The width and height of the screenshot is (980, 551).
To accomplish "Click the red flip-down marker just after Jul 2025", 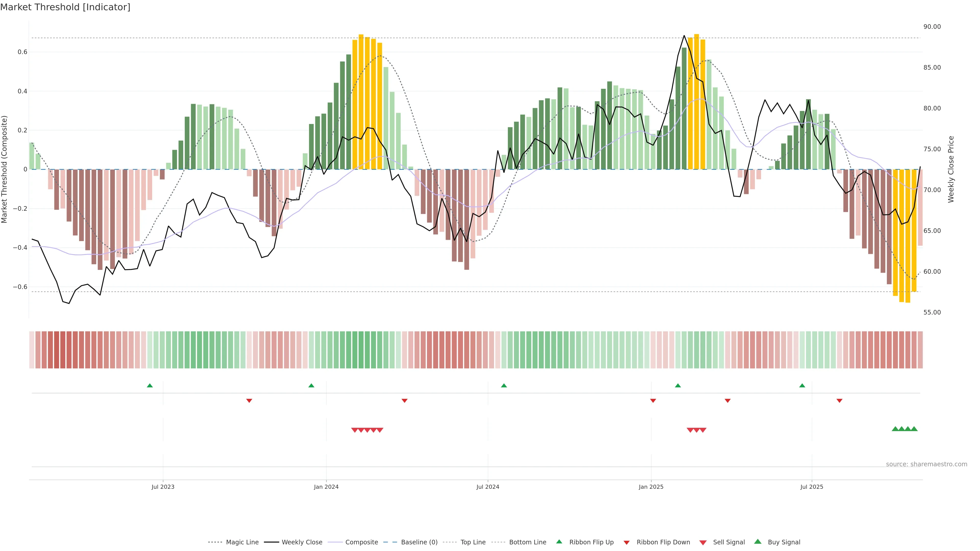I will click(839, 401).
